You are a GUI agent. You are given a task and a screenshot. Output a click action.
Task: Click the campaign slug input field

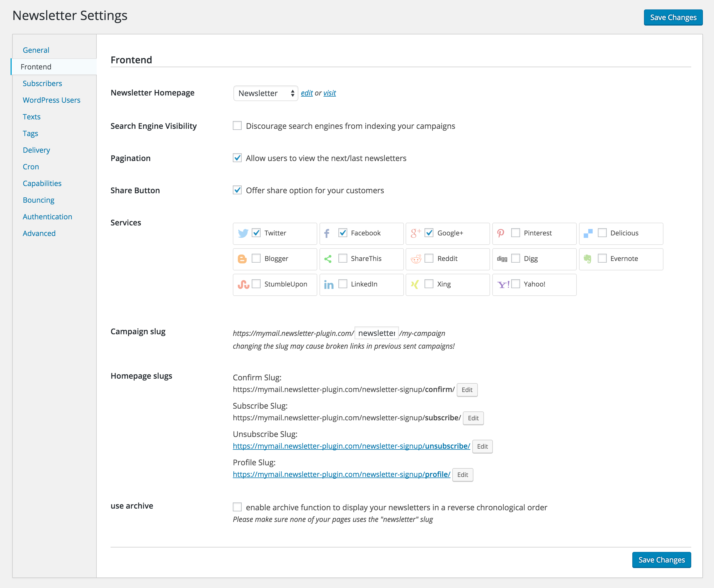[x=376, y=333]
